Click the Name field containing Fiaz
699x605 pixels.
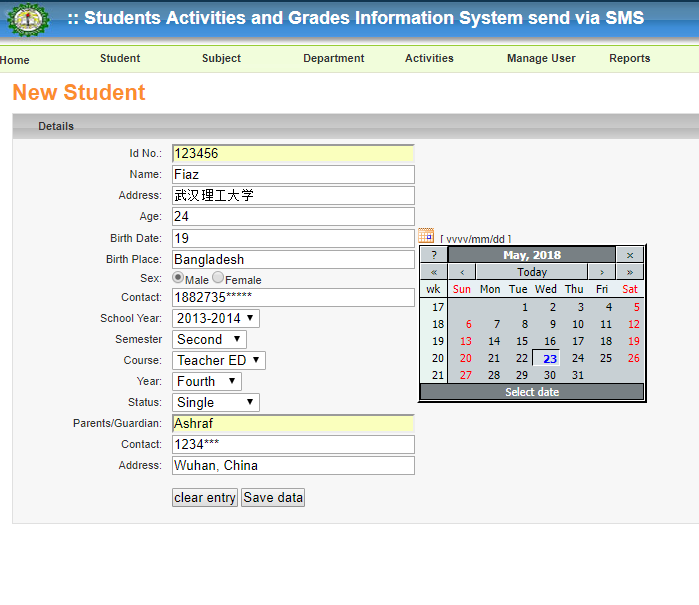tap(293, 174)
